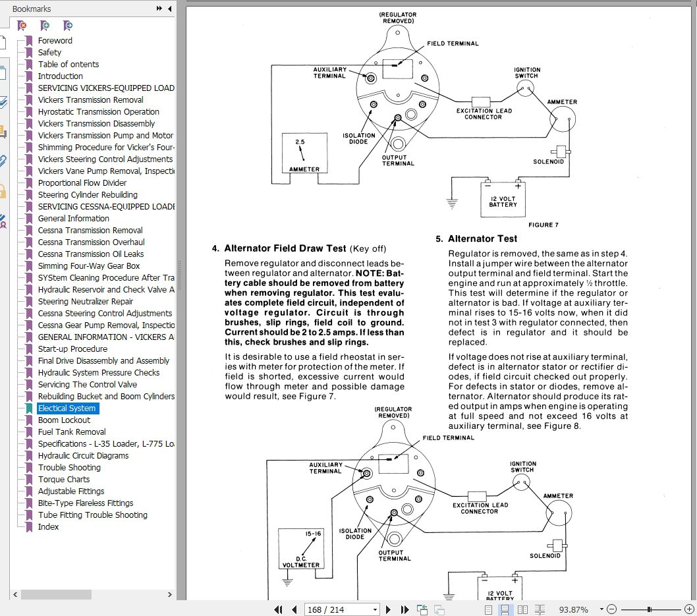Screen dimensions: 697x616
Task: Switch to two-page facing view
Action: 523,610
